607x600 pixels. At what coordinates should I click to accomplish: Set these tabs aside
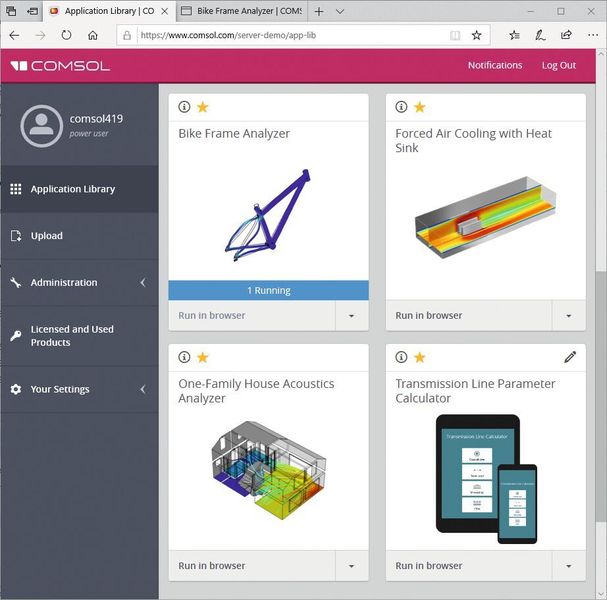[33, 12]
